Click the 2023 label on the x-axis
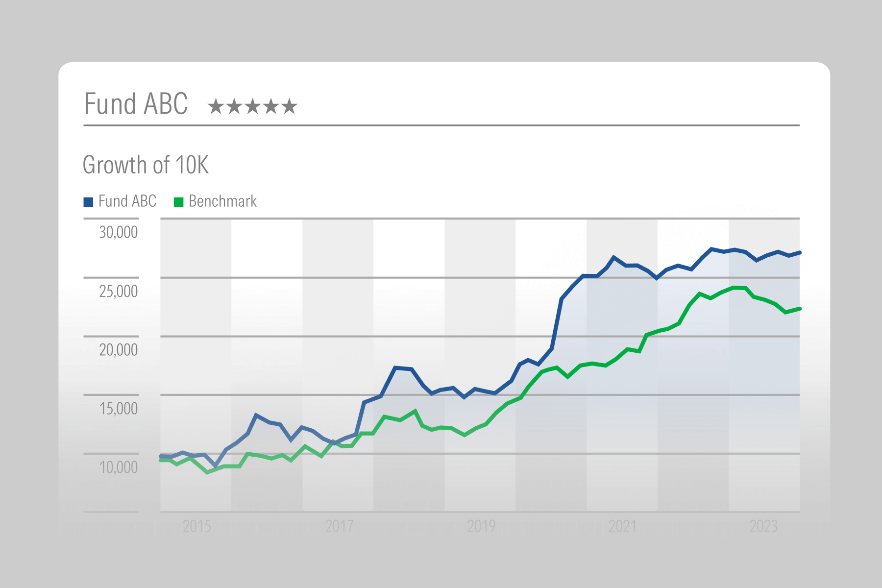The image size is (882, 588). [x=763, y=526]
